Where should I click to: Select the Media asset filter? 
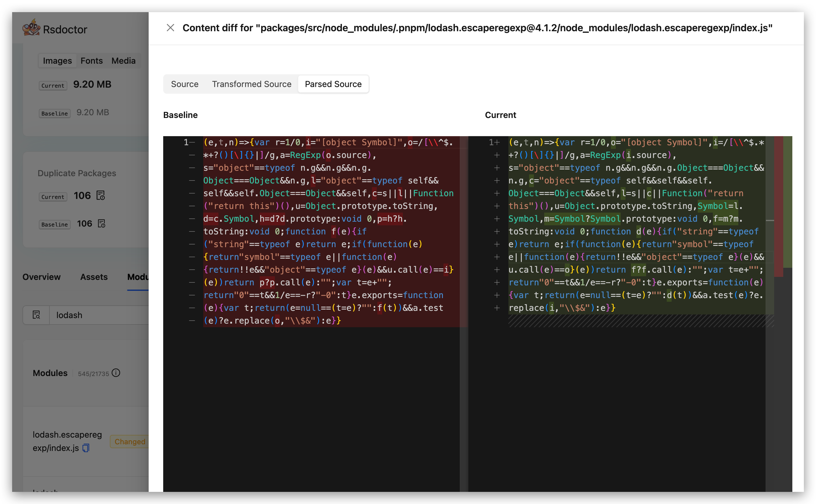tap(123, 61)
